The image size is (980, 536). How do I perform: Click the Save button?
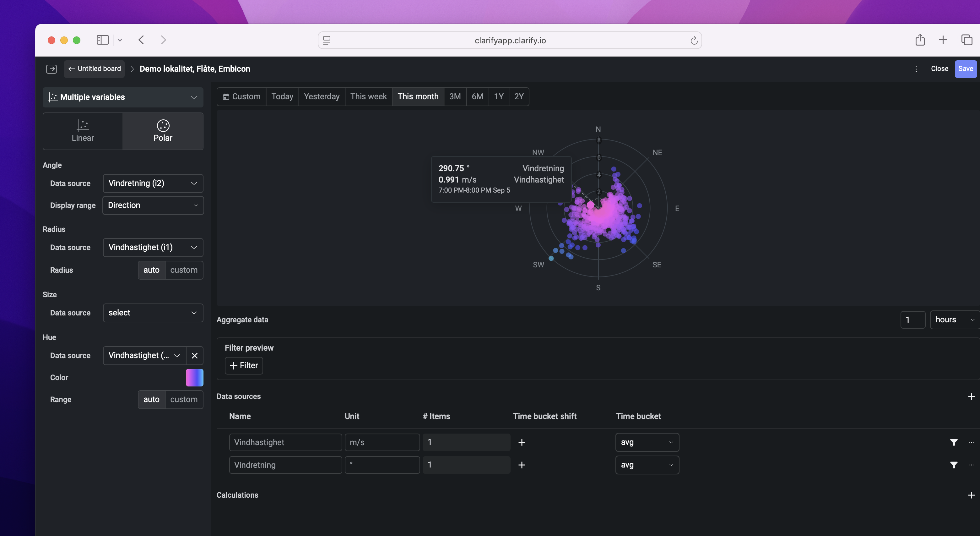point(965,69)
